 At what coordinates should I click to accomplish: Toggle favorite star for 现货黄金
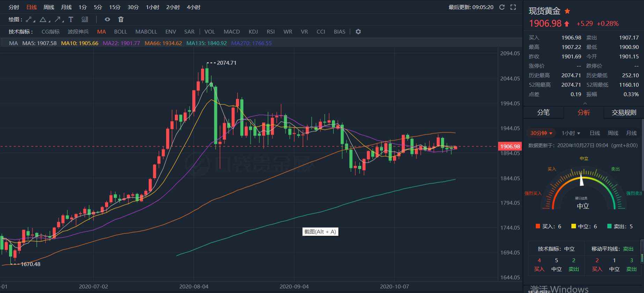(x=567, y=11)
